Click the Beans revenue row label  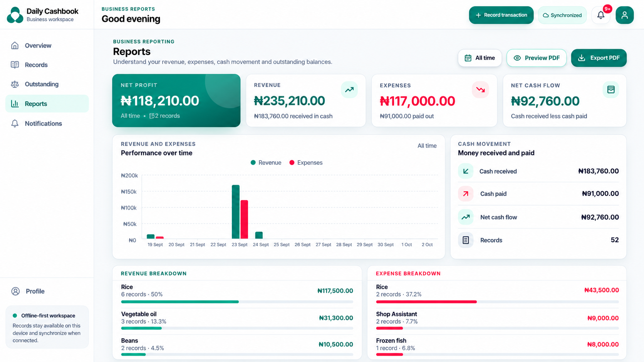[x=129, y=340]
